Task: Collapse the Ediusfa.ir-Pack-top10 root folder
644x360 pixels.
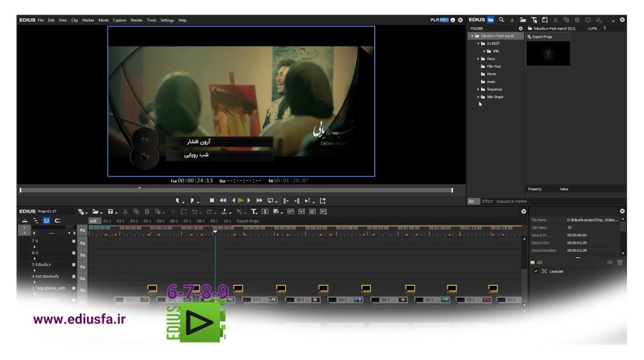Action: pos(472,36)
